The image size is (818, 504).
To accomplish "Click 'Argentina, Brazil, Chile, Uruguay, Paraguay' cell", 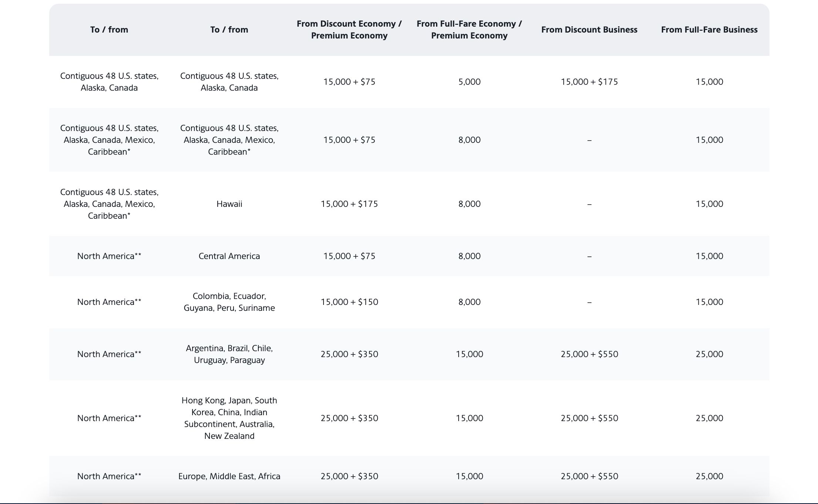I will 229,354.
